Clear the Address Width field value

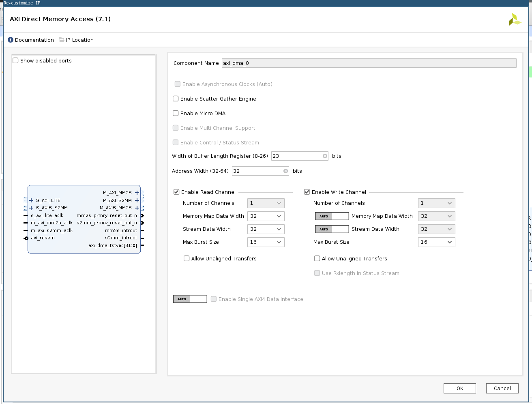click(x=285, y=171)
